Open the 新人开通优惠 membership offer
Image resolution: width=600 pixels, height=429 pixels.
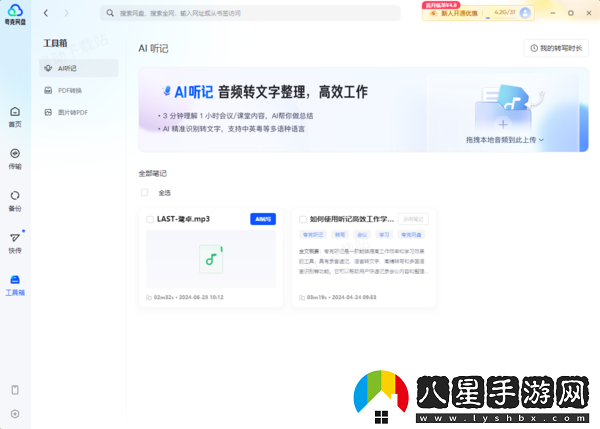pyautogui.click(x=453, y=13)
